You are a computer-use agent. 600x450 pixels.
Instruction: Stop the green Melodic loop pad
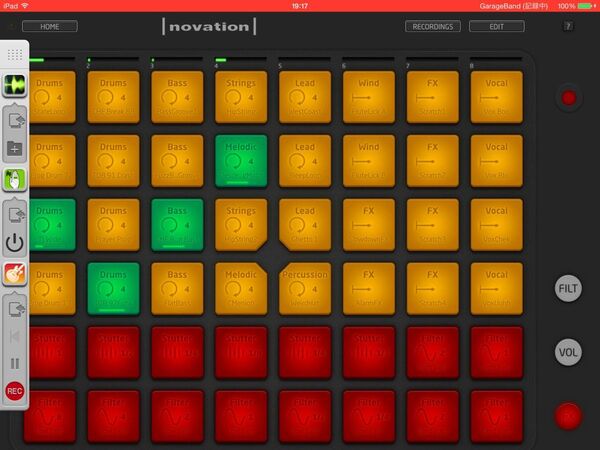pyautogui.click(x=241, y=161)
